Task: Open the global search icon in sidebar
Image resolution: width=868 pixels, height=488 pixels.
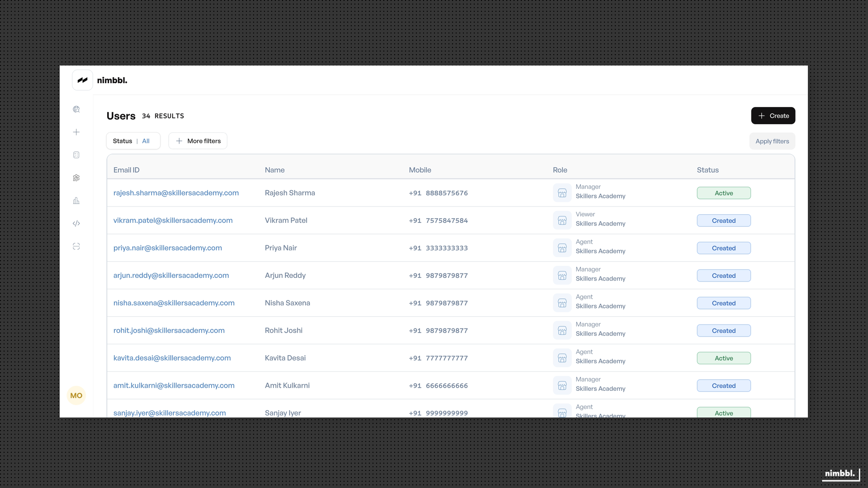Action: 76,109
